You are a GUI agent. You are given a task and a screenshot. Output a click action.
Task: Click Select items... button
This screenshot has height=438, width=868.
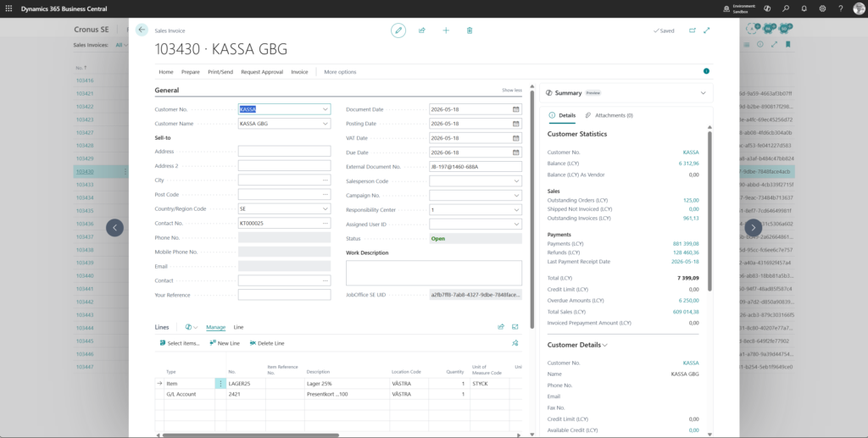click(180, 343)
